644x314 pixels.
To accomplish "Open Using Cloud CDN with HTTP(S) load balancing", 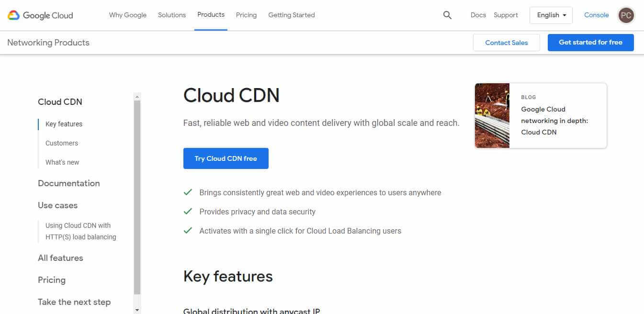I will click(81, 231).
